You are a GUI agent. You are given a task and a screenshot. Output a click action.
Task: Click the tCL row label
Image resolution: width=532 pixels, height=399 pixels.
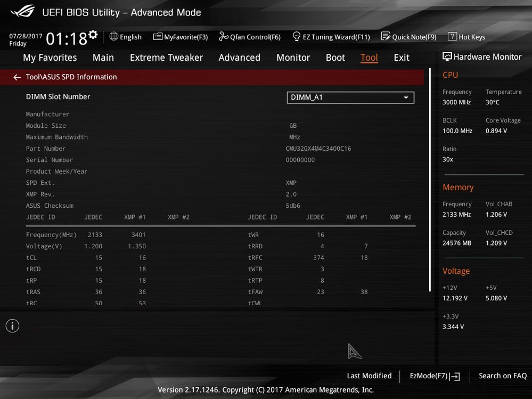[x=31, y=257]
